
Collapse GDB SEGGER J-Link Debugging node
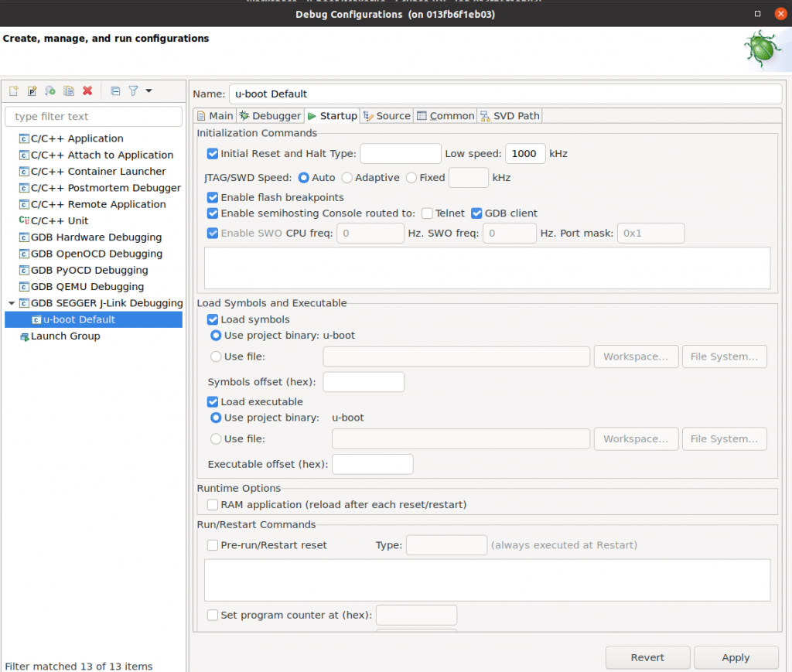12,303
